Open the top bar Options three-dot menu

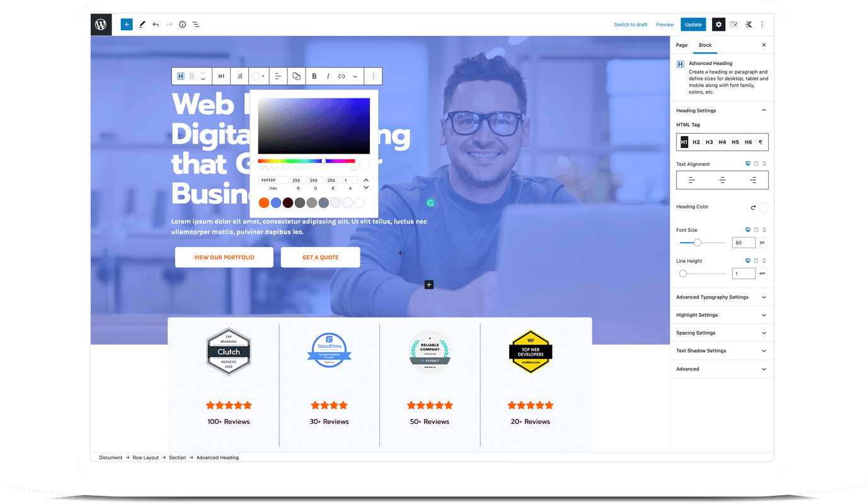coord(762,25)
